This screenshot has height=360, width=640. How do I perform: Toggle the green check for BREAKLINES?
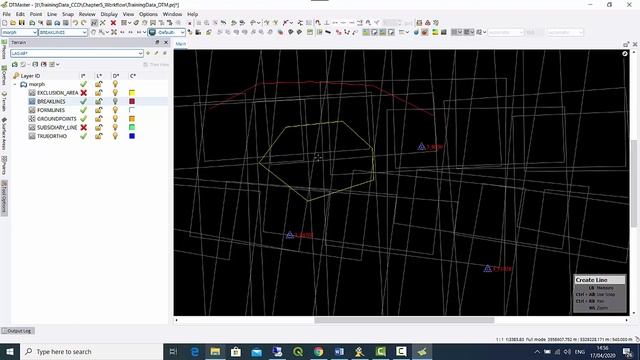point(83,101)
